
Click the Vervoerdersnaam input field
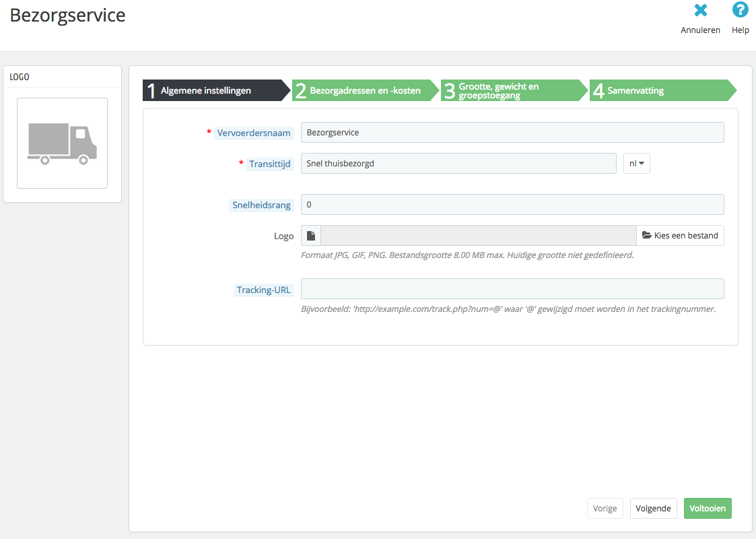point(512,132)
